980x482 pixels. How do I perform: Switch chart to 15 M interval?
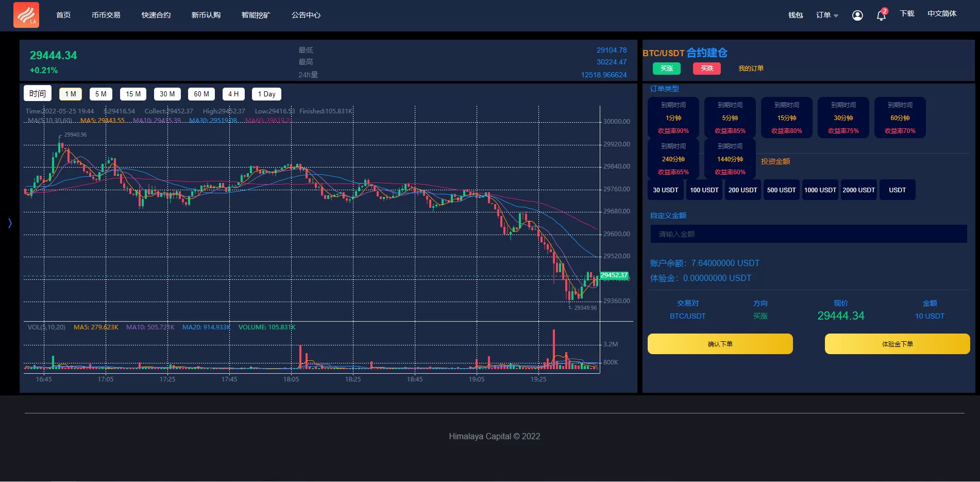tap(133, 94)
